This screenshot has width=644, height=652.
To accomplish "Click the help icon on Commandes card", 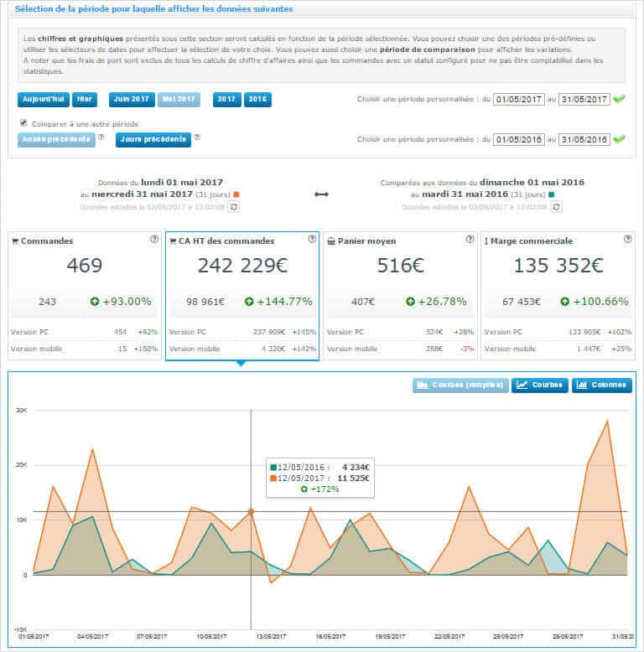I will point(153,239).
